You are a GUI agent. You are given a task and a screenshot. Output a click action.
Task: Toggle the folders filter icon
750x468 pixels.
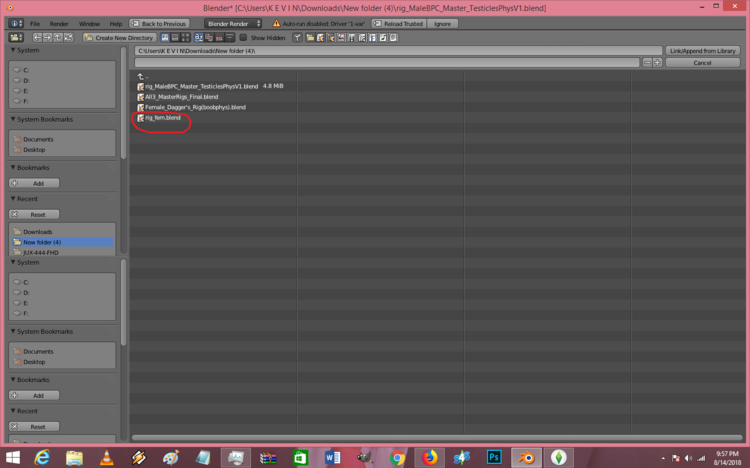(x=310, y=37)
